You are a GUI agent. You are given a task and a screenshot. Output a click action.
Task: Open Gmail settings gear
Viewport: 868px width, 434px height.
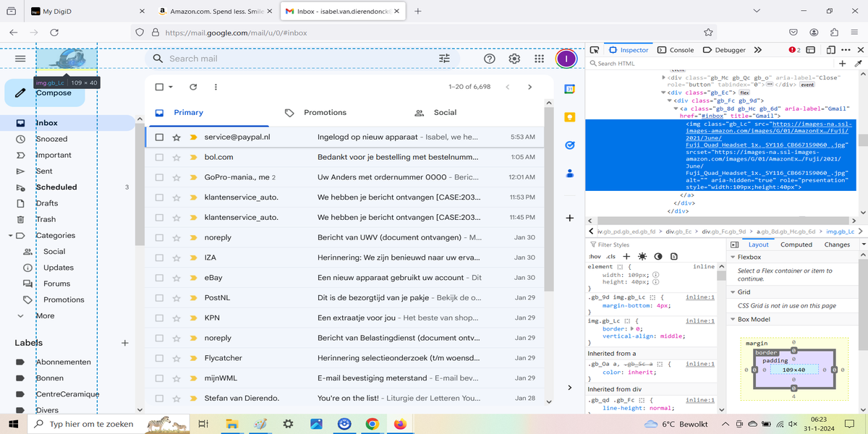(514, 59)
